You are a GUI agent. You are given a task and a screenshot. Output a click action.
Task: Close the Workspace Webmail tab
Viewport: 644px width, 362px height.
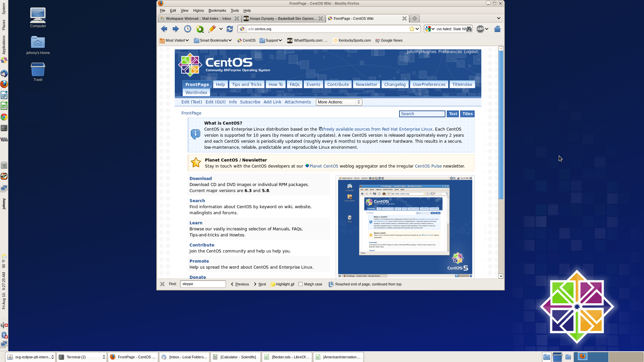pyautogui.click(x=237, y=18)
